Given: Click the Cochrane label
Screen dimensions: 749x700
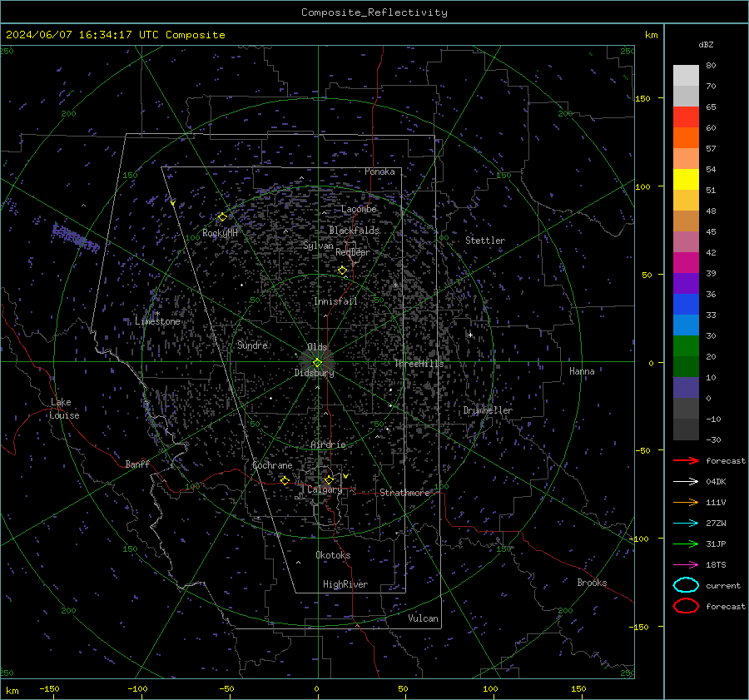Looking at the screenshot, I should pos(272,465).
